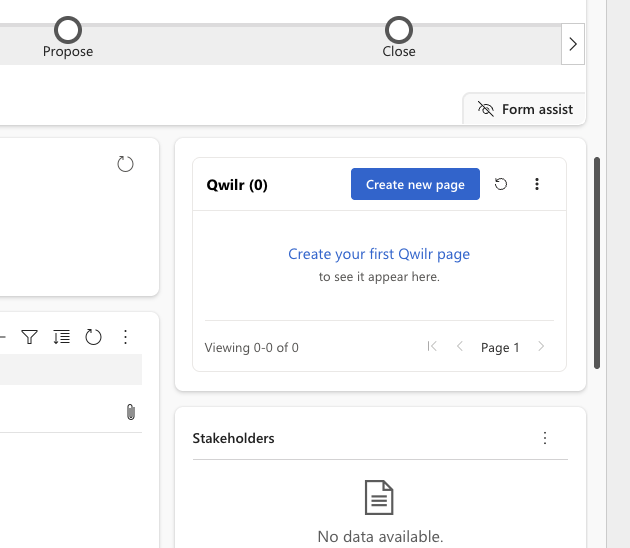Go to next Qwilr page
The image size is (630, 548).
[x=541, y=346]
